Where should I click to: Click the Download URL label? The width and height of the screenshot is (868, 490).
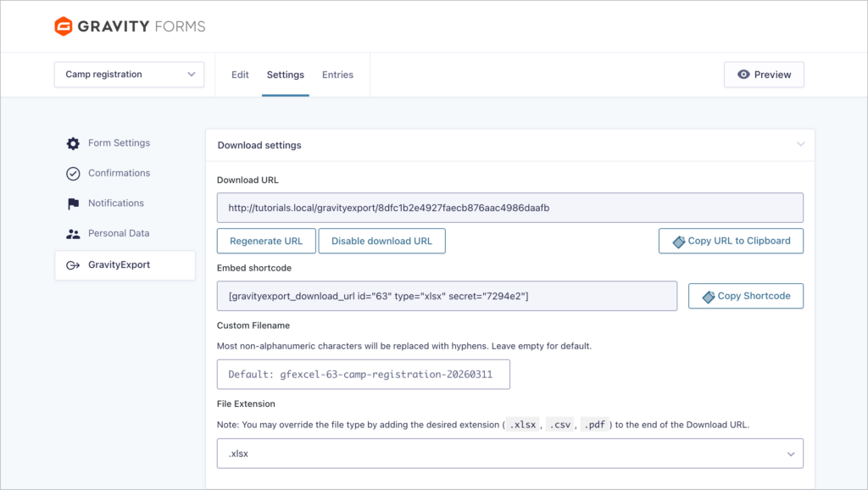[248, 180]
